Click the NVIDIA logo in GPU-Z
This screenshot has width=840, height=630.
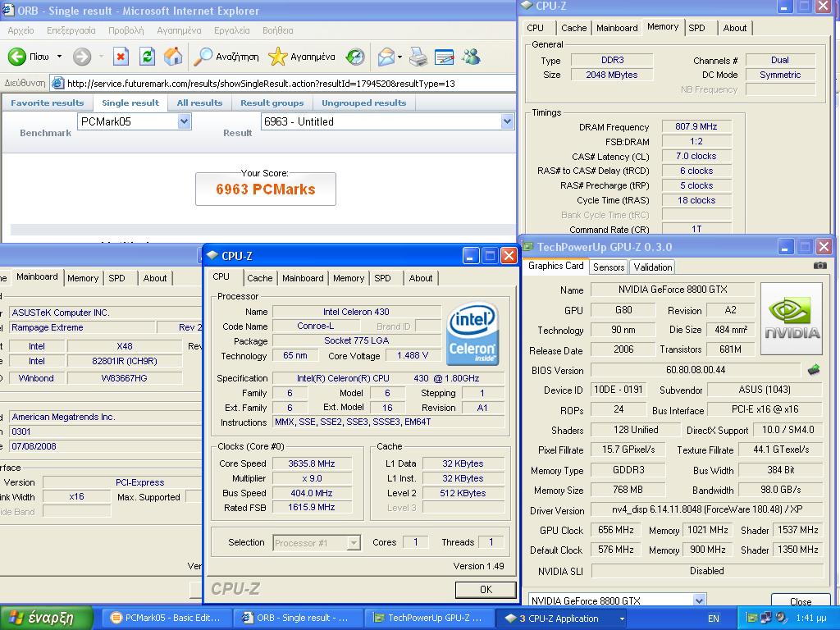coord(792,318)
